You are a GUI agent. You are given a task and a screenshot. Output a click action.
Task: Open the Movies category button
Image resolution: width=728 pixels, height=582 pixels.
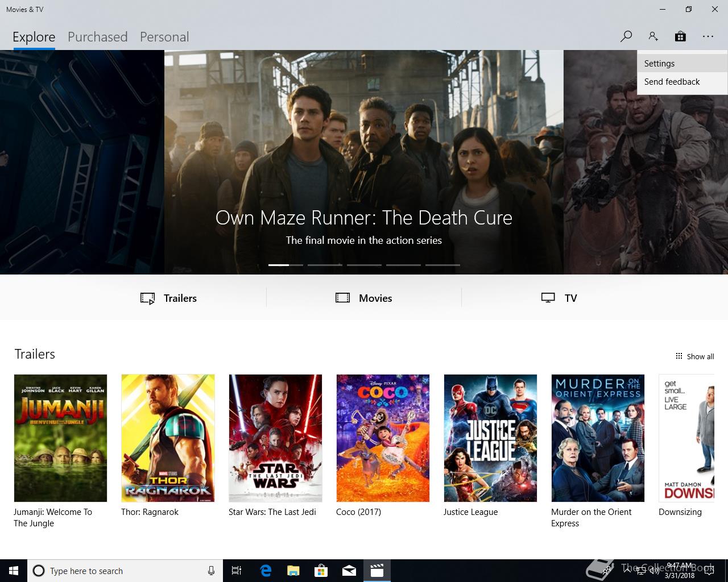click(x=364, y=298)
